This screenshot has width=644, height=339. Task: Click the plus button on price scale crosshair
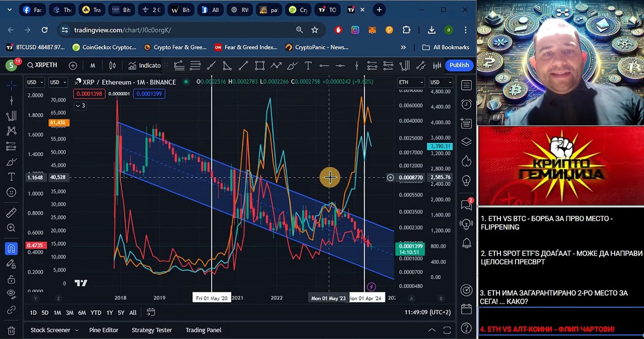coord(390,178)
